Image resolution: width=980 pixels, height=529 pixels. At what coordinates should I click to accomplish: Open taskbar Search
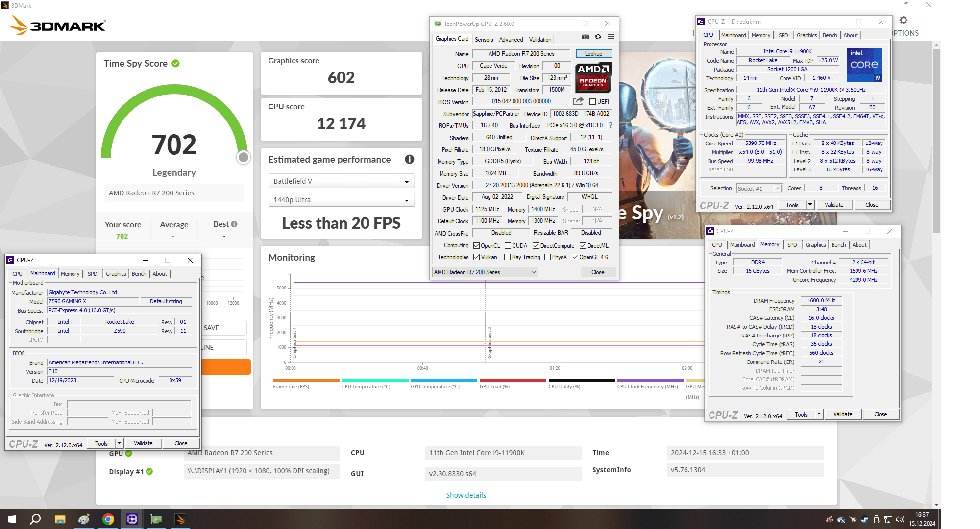(x=35, y=519)
